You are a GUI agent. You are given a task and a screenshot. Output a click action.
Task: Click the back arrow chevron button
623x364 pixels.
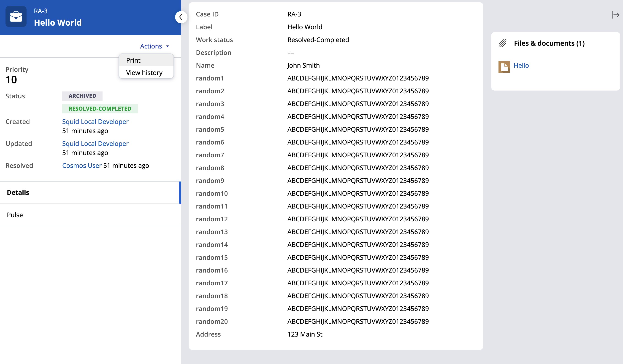tap(181, 17)
